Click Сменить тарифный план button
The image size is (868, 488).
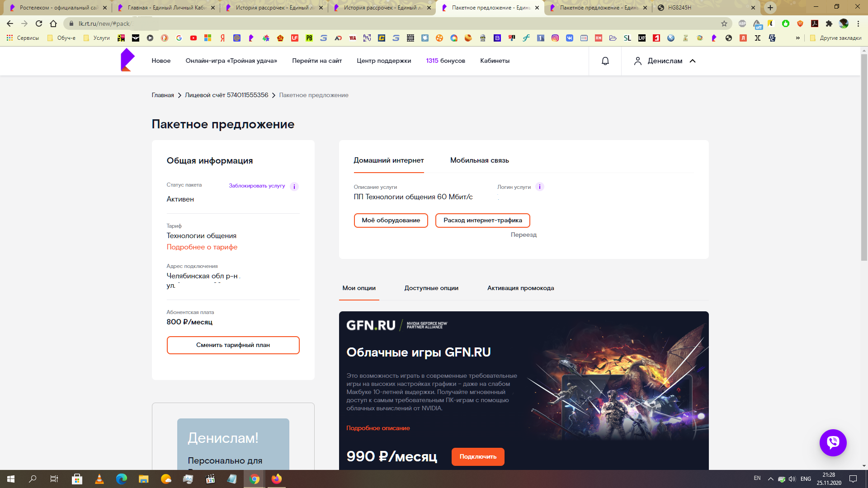233,345
